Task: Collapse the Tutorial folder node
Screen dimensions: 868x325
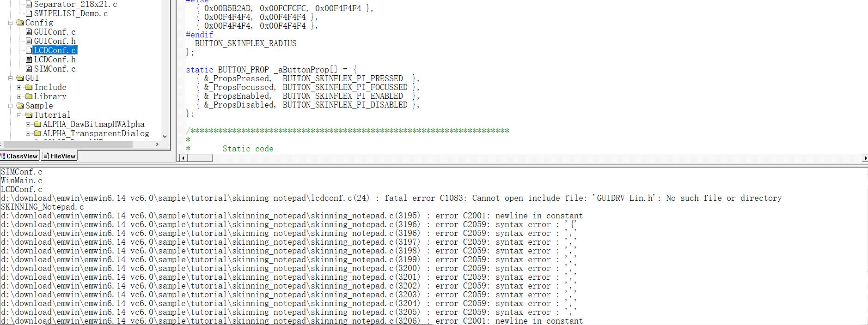Action: coord(19,115)
